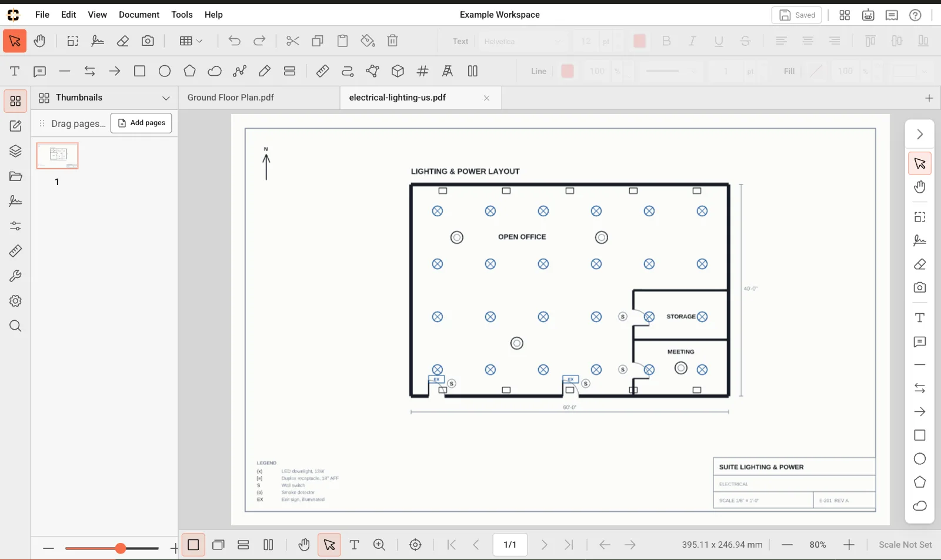The image size is (941, 560).
Task: Open the 80% zoom level dropdown
Action: 817,545
